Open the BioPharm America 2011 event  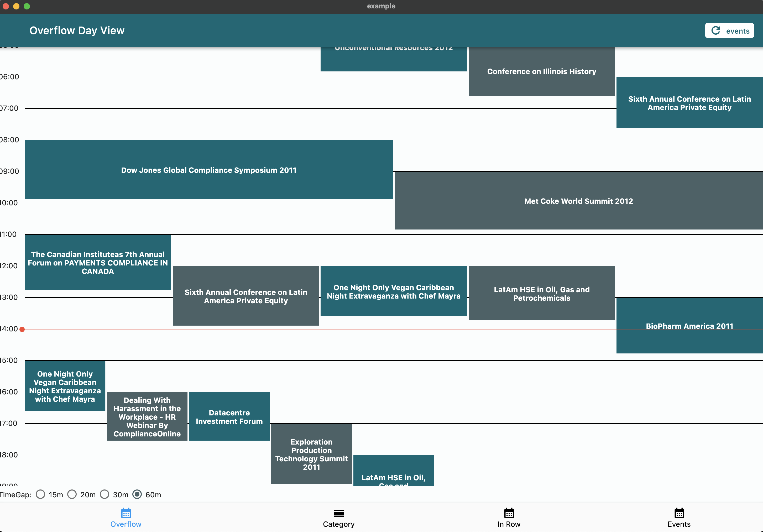point(689,326)
